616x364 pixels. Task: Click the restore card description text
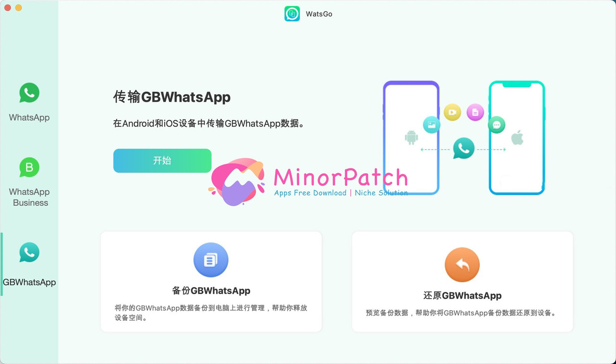click(x=462, y=313)
